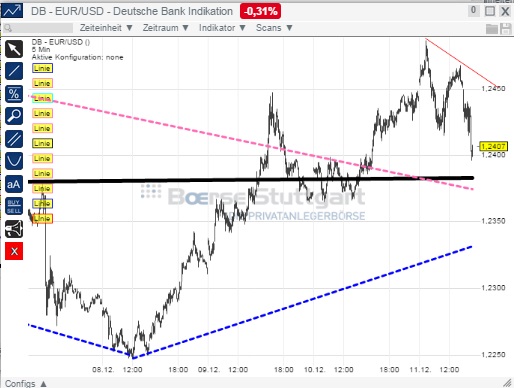
Task: Click the ninth Linie label below black line
Action: [43, 189]
